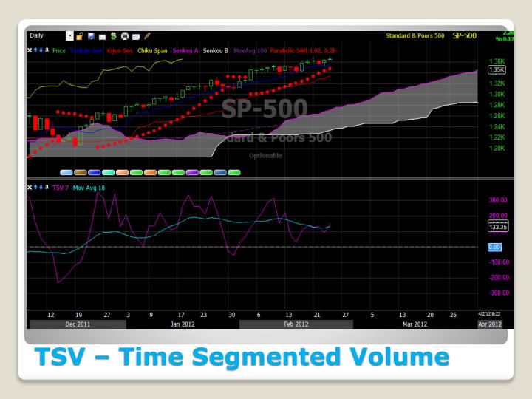
Task: Click the green Price legend label
Action: pos(59,50)
